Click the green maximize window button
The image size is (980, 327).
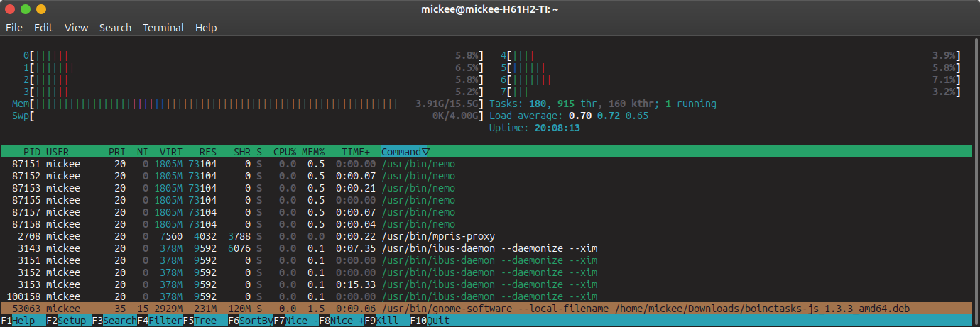26,9
